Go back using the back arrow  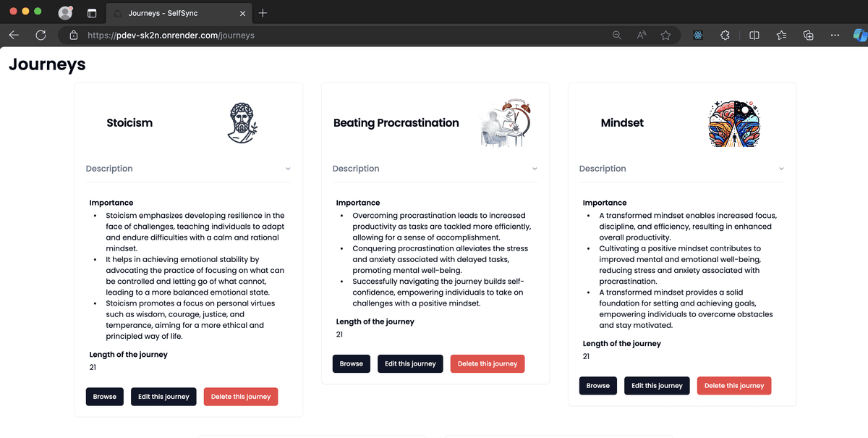[14, 35]
